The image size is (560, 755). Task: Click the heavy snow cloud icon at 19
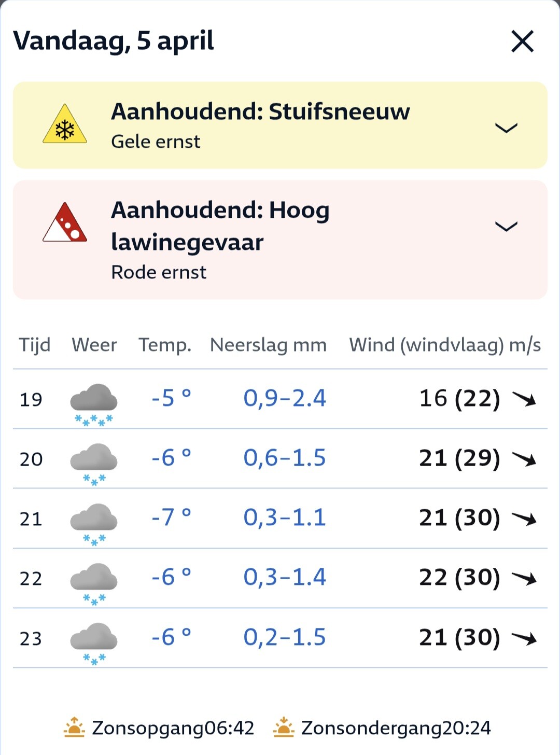click(94, 404)
